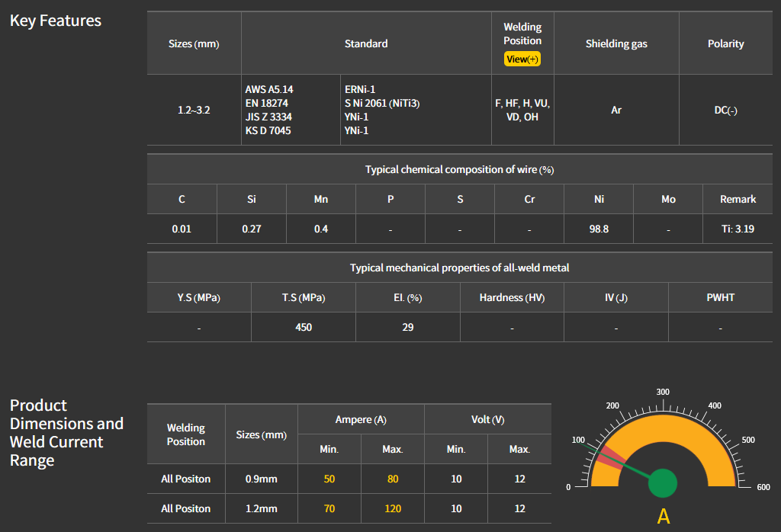
Task: Click the min ampere value 50
Action: click(329, 479)
